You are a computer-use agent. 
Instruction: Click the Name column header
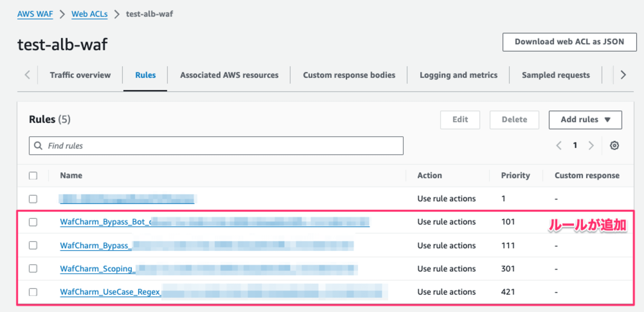[71, 176]
